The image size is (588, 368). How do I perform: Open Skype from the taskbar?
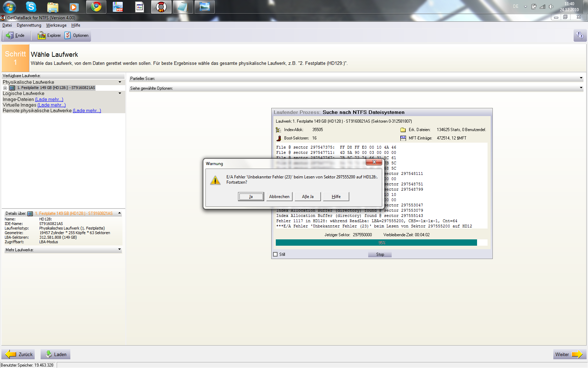click(31, 7)
